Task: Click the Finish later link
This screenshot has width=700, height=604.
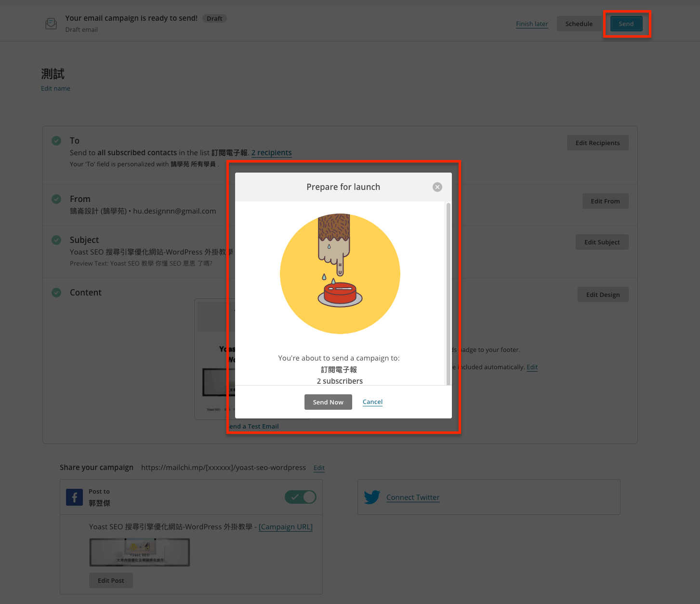Action: (x=532, y=24)
